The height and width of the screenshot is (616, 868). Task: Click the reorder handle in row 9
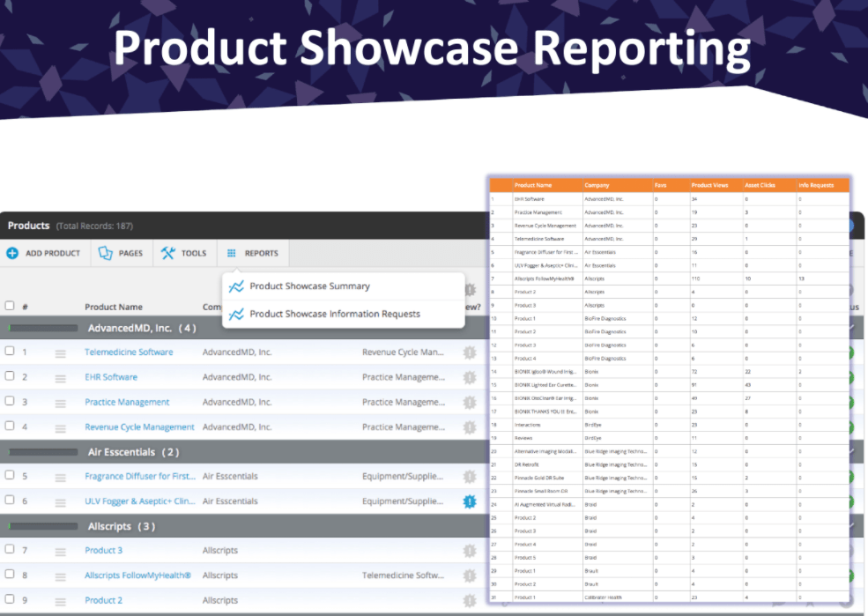[x=60, y=601]
